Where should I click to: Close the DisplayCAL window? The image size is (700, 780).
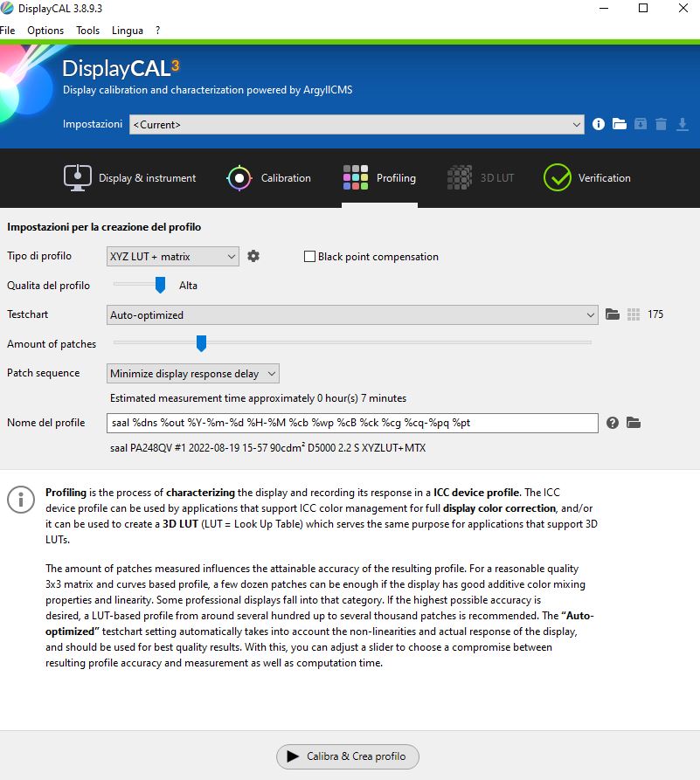pos(683,9)
